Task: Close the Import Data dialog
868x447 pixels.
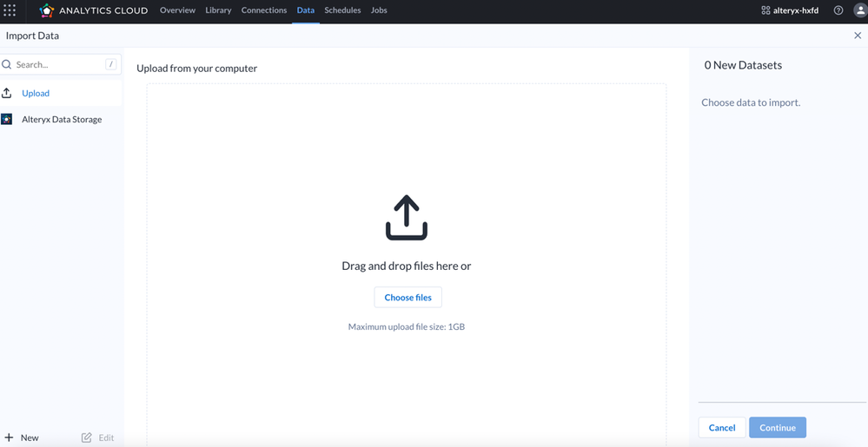Action: click(x=858, y=36)
